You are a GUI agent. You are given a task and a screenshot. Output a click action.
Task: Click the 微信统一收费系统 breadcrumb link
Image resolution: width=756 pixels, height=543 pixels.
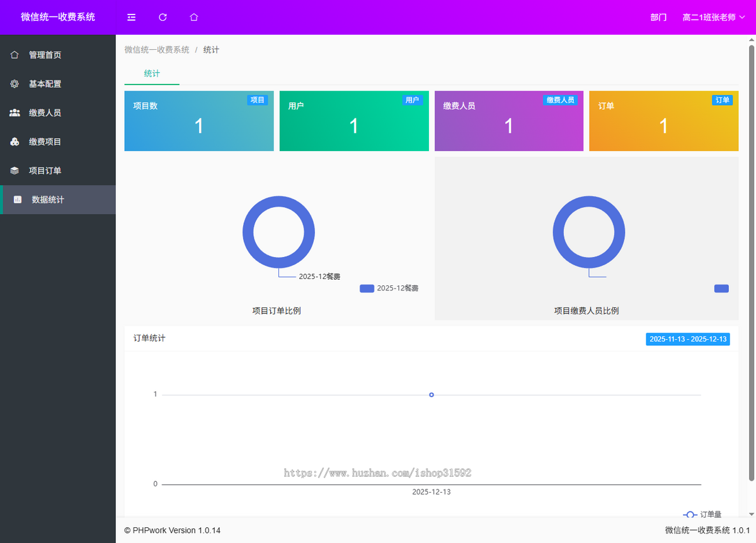point(157,50)
